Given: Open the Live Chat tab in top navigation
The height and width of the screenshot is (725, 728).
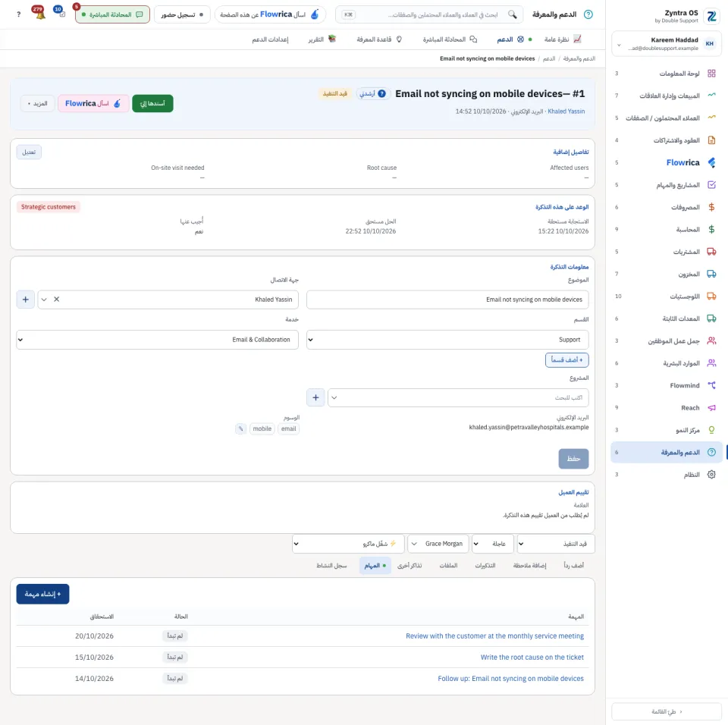Looking at the screenshot, I should 450,39.
